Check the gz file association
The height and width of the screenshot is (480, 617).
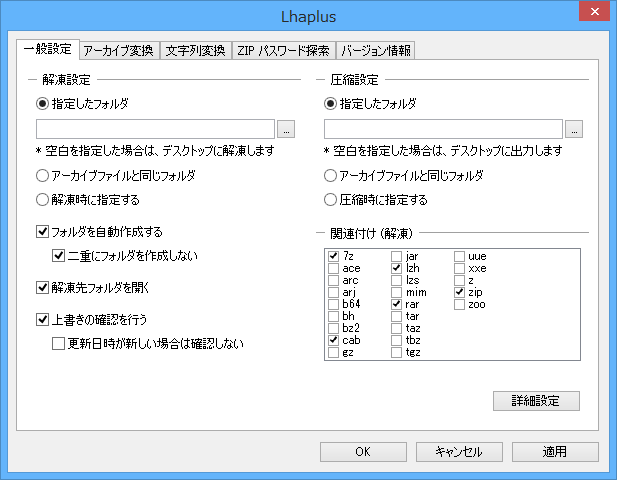tap(333, 352)
